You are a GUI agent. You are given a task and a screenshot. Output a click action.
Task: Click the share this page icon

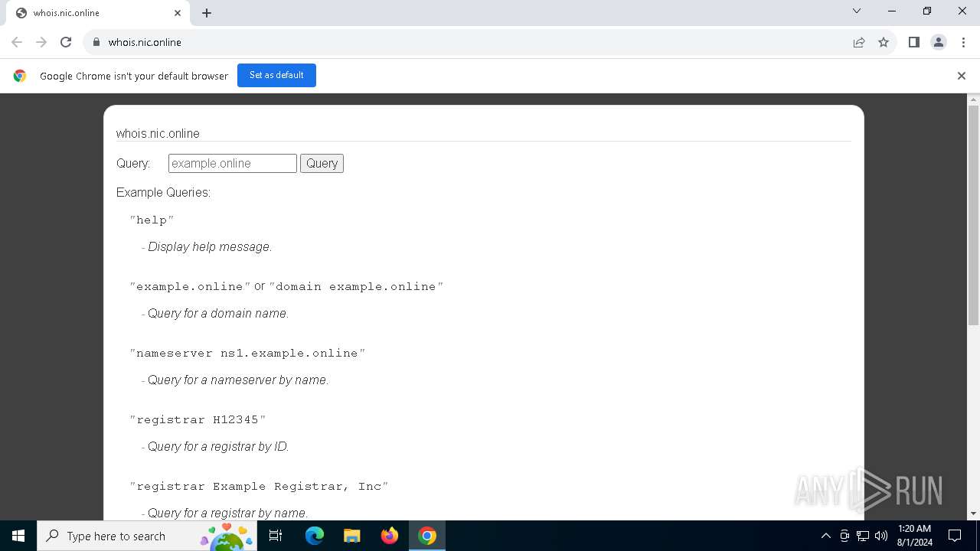[x=859, y=42]
